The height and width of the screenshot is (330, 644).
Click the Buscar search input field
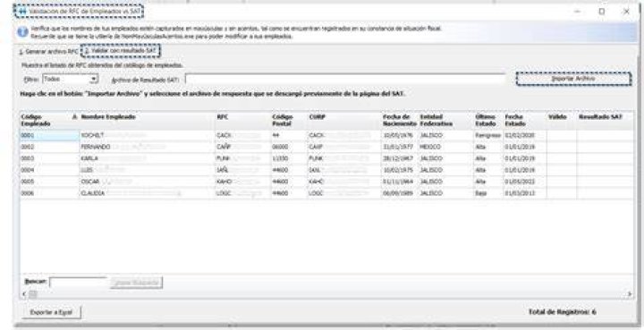click(79, 283)
